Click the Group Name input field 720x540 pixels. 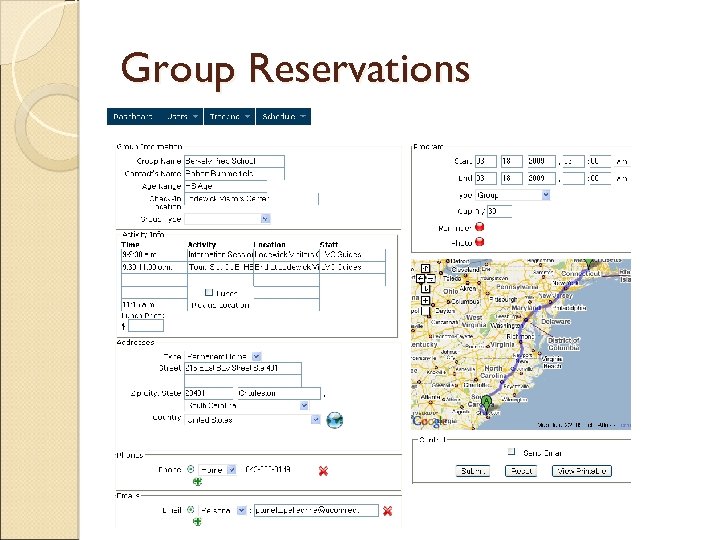234,161
